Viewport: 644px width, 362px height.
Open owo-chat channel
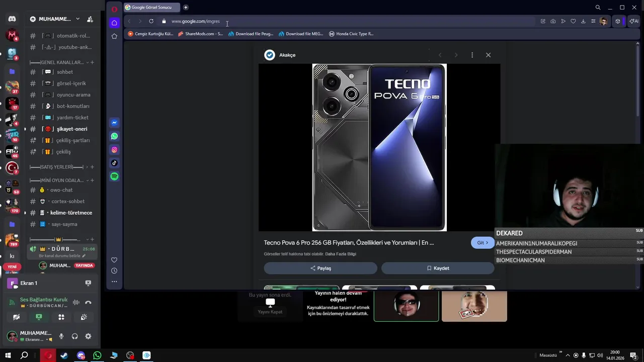61,190
